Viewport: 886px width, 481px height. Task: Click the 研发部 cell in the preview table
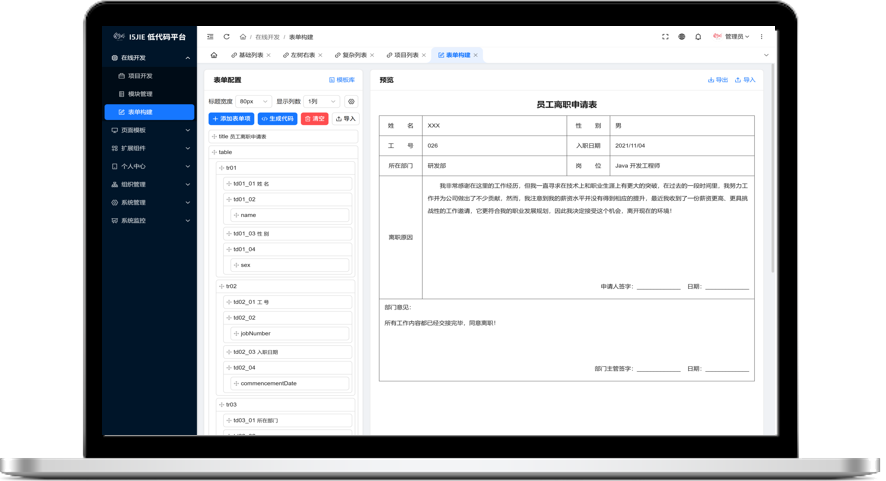[494, 166]
